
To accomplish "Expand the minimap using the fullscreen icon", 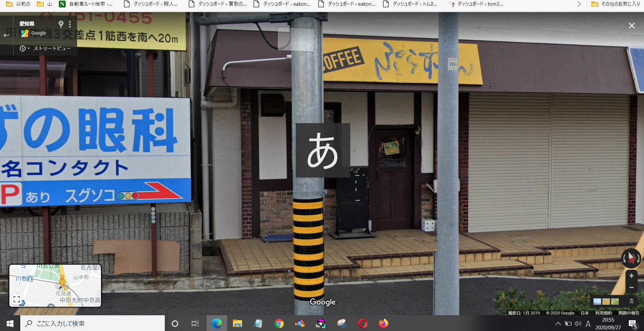I will (x=16, y=299).
